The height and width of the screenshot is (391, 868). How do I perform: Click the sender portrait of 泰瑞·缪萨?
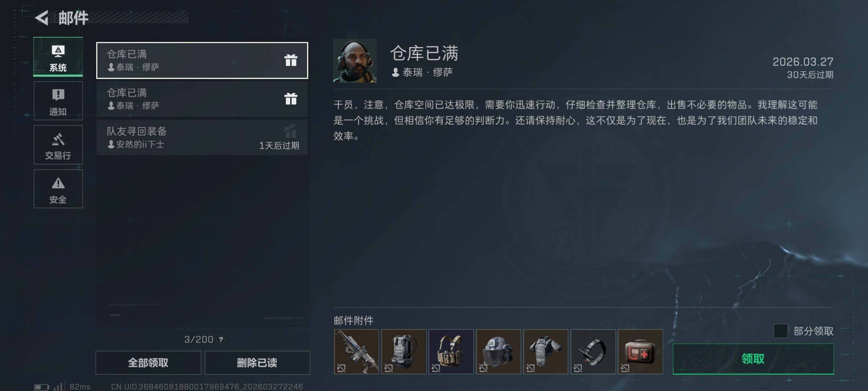pyautogui.click(x=355, y=61)
